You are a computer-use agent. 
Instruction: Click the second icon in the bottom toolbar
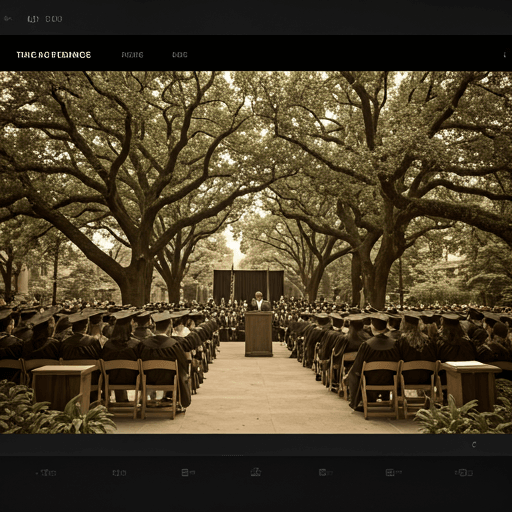119,473
